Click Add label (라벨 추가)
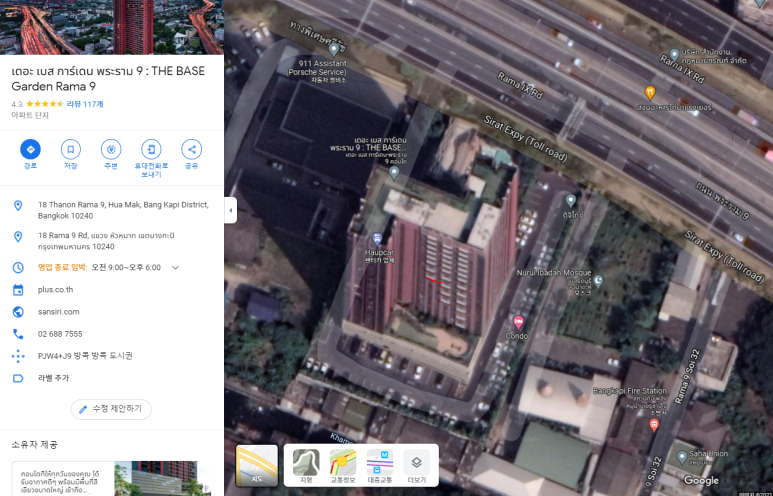 (53, 378)
